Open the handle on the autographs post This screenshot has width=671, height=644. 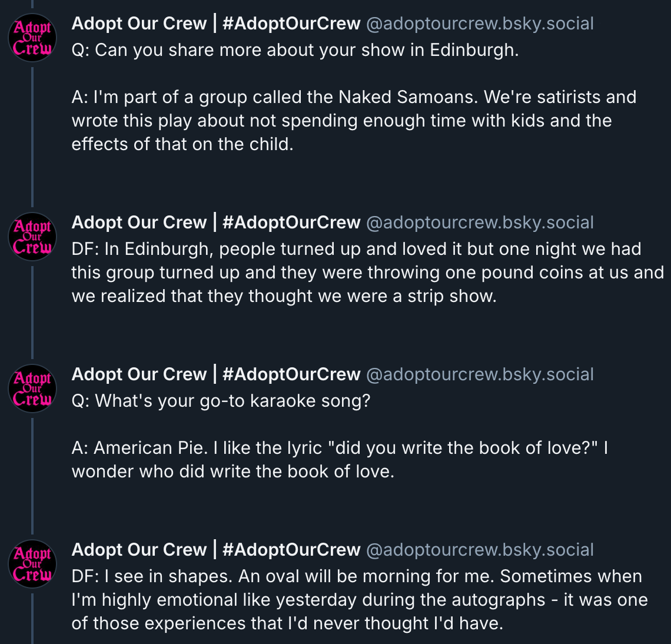click(480, 550)
